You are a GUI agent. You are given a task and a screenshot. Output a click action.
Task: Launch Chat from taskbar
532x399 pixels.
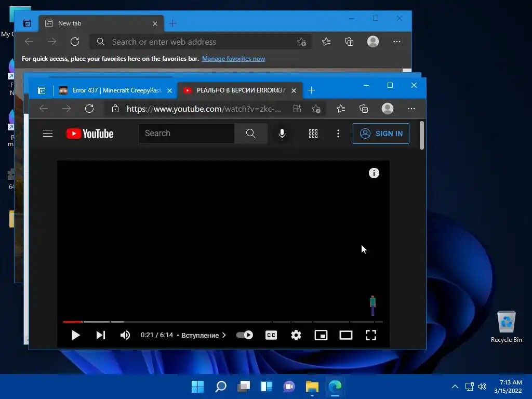coord(289,386)
